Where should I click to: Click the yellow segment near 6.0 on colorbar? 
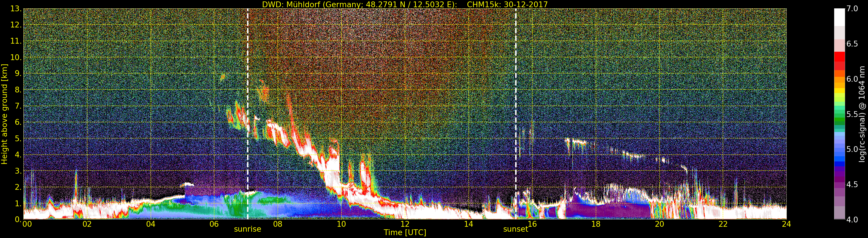[x=839, y=90]
